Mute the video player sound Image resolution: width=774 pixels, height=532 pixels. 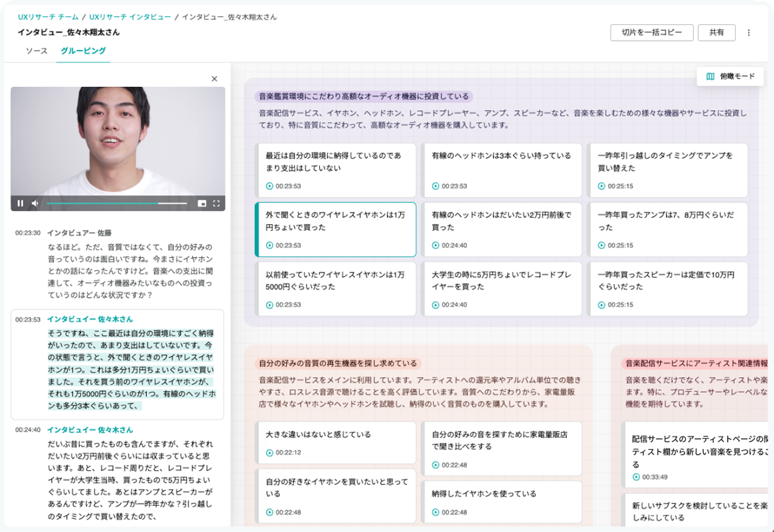[x=35, y=204]
